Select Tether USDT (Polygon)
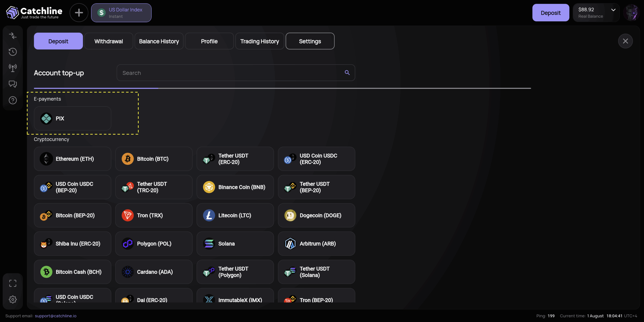The height and width of the screenshot is (322, 644). pyautogui.click(x=235, y=272)
